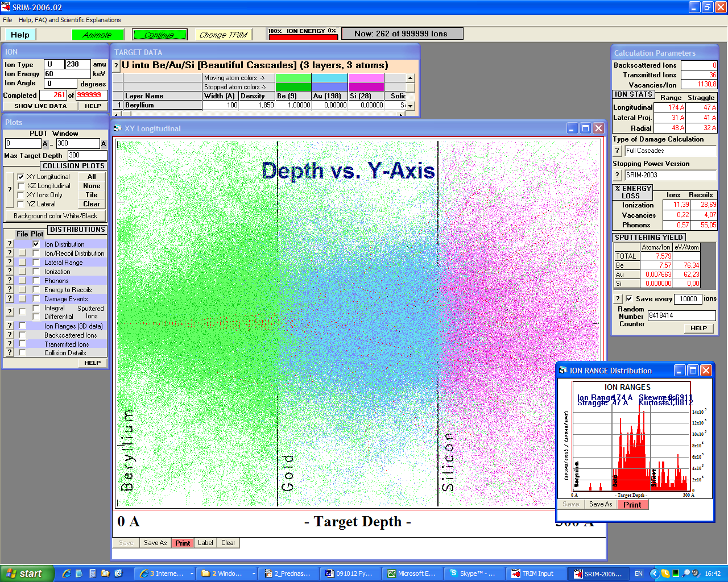The height and width of the screenshot is (582, 728).
Task: Uncheck the XY Longitudinal collision plot
Action: coord(20,177)
